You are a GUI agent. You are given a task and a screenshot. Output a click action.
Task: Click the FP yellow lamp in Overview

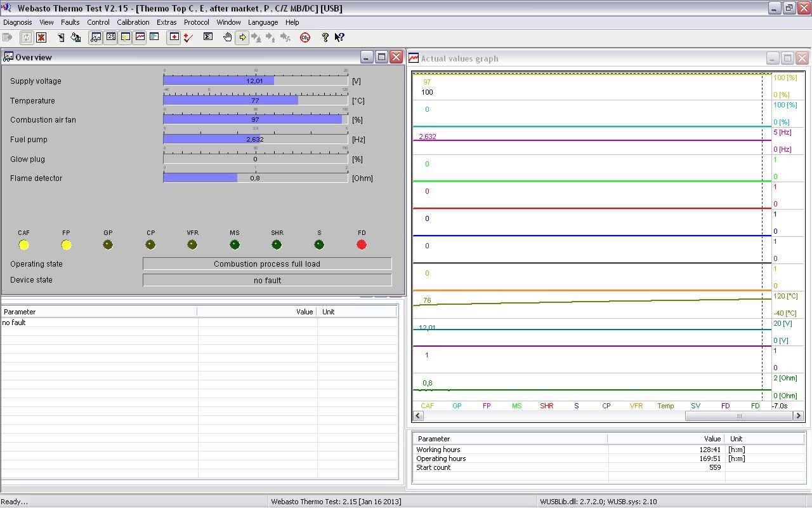pyautogui.click(x=66, y=244)
